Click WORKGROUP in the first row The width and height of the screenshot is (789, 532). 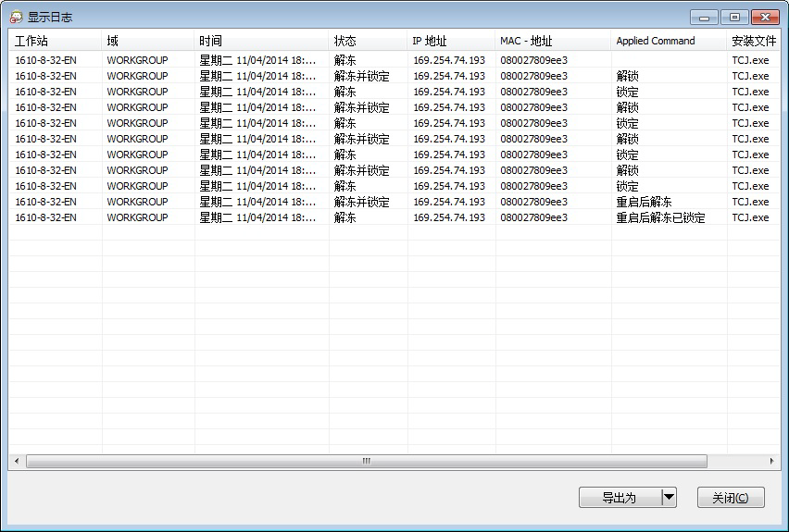[137, 60]
